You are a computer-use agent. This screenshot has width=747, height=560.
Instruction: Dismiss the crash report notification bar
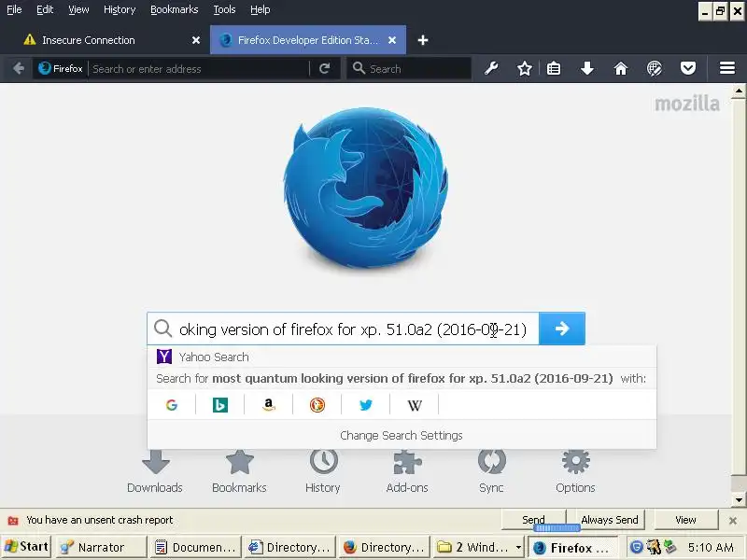[733, 521]
